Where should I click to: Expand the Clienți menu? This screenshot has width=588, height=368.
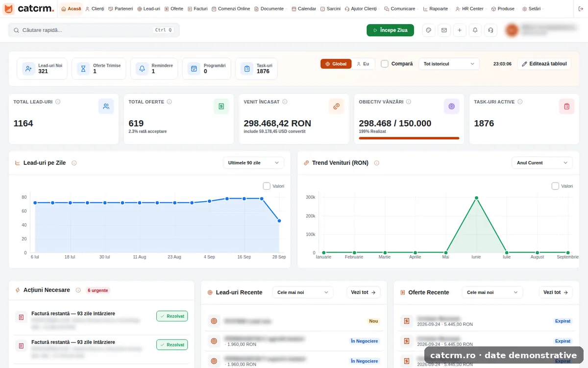pos(95,9)
